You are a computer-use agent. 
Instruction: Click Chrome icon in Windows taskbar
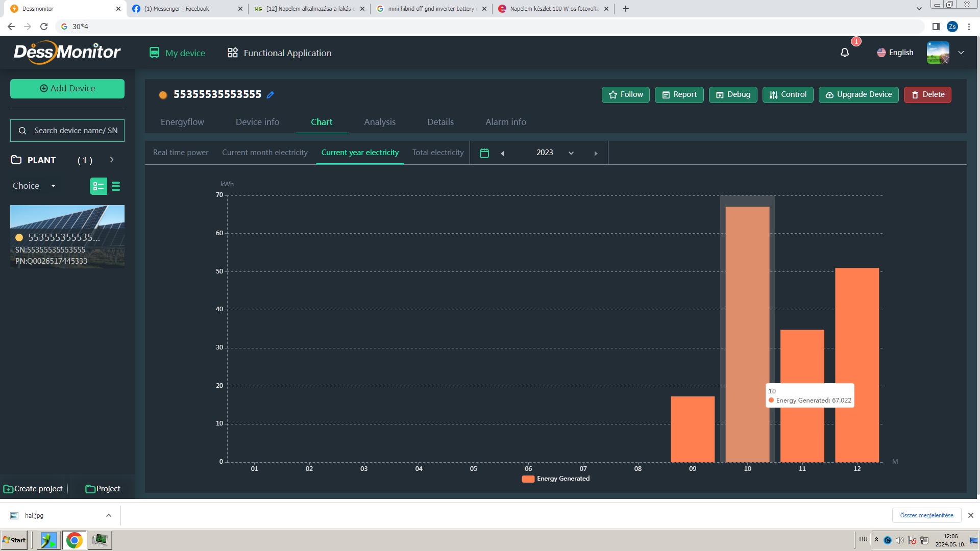pyautogui.click(x=74, y=540)
